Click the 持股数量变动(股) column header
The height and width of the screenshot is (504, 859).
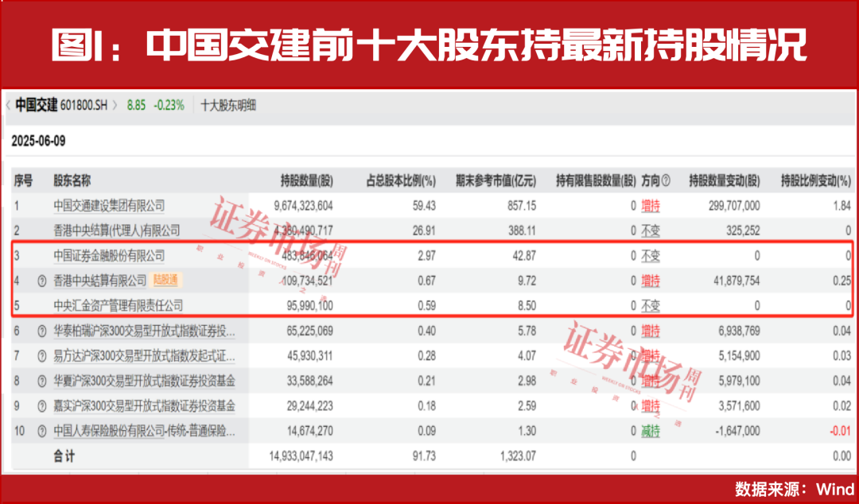(x=725, y=180)
